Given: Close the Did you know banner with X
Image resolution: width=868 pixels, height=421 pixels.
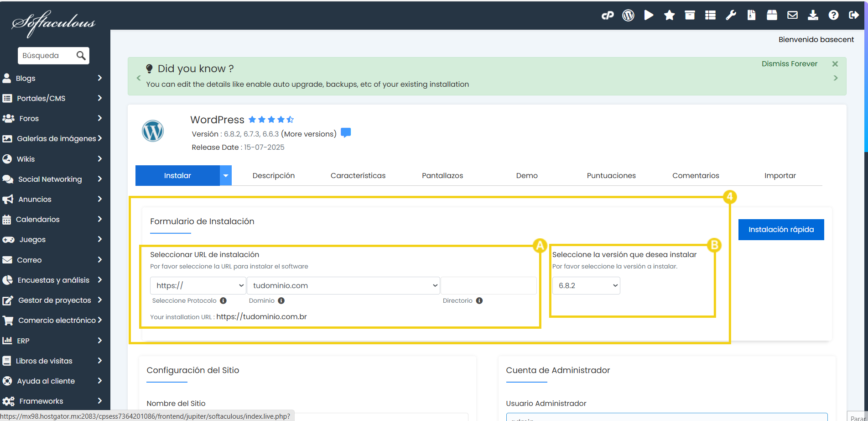Looking at the screenshot, I should [x=835, y=64].
